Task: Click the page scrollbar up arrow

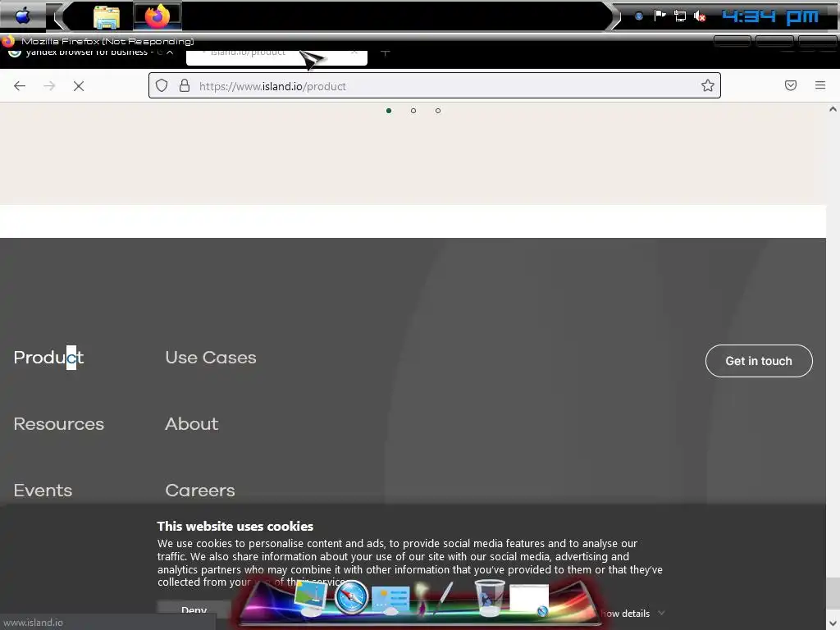Action: coord(833,109)
